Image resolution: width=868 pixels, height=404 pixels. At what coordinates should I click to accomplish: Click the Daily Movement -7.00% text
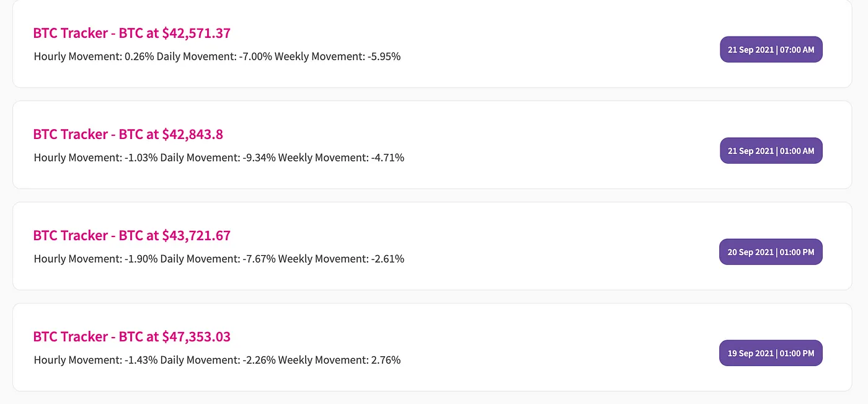pos(214,56)
